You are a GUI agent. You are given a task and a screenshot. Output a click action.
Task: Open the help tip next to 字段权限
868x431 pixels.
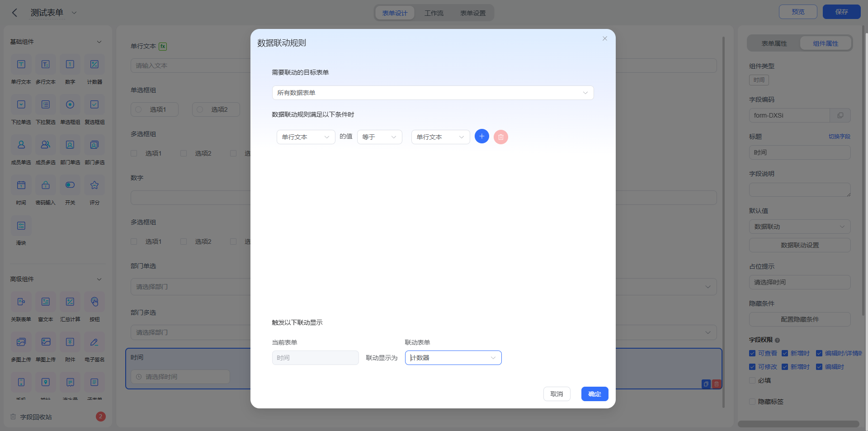777,340
